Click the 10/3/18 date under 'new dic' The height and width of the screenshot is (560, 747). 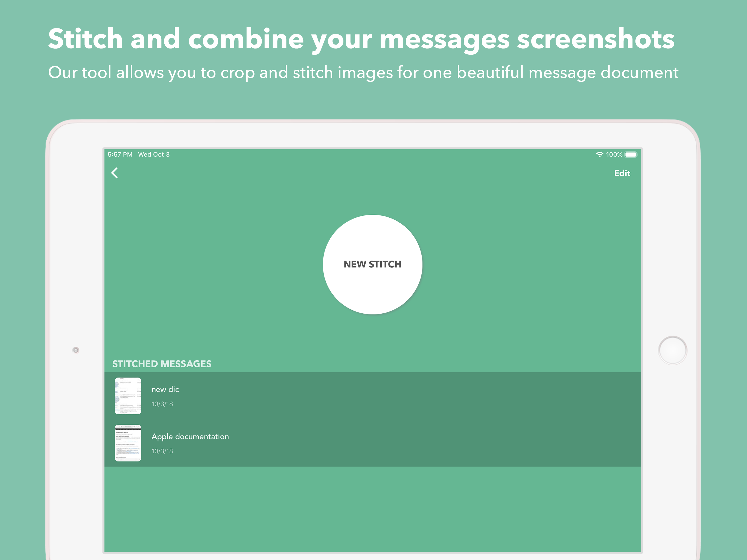click(162, 404)
